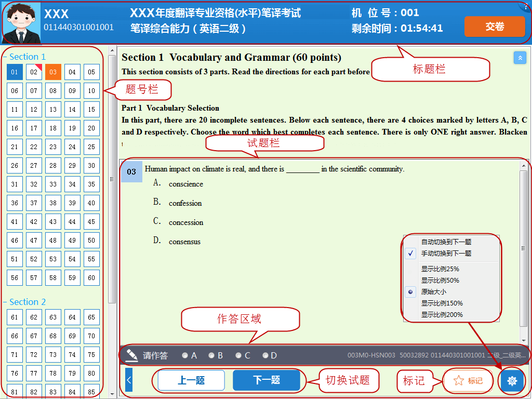Click Part 1 Vocabulary Selection heading

(170, 108)
